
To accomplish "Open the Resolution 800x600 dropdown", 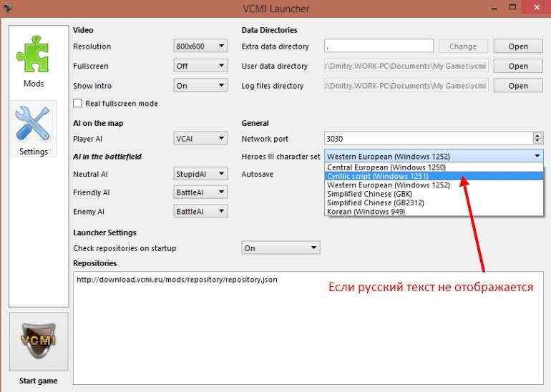I will click(200, 46).
